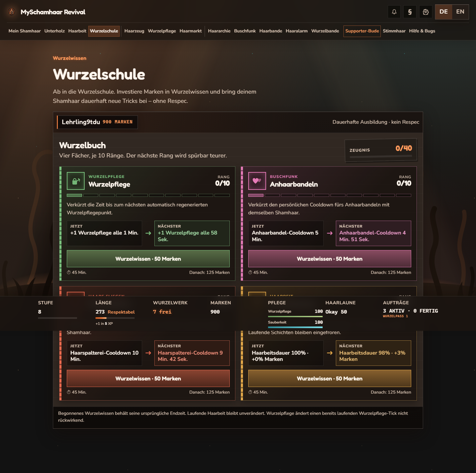Click the MySchamhaar Revival title text
Viewport: 476px width, 473px height.
pyautogui.click(x=53, y=12)
